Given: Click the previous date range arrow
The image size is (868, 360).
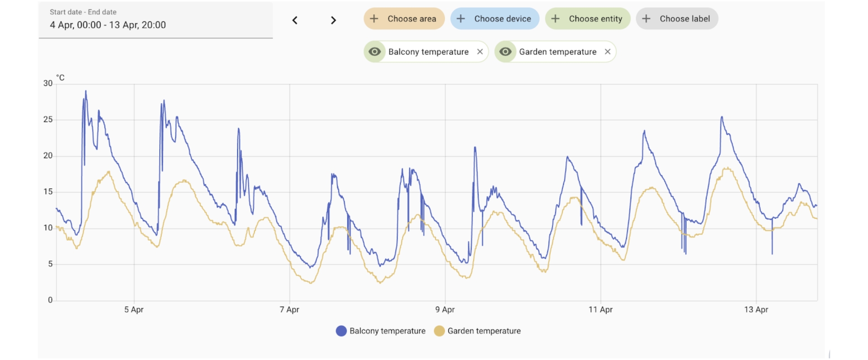Looking at the screenshot, I should pos(295,20).
